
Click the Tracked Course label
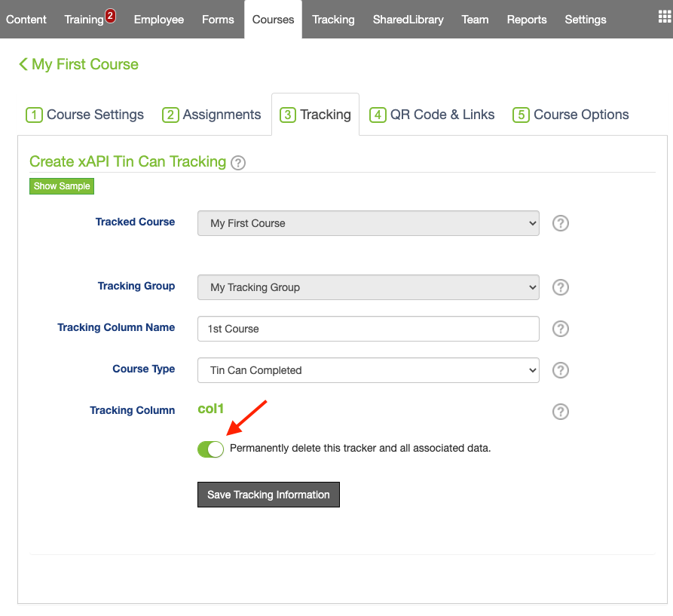click(x=135, y=222)
